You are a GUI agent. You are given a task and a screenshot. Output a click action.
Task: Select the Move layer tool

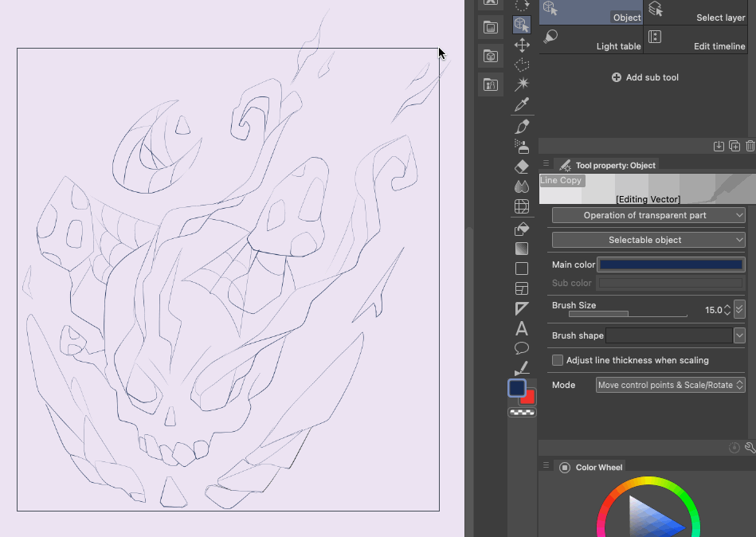522,45
